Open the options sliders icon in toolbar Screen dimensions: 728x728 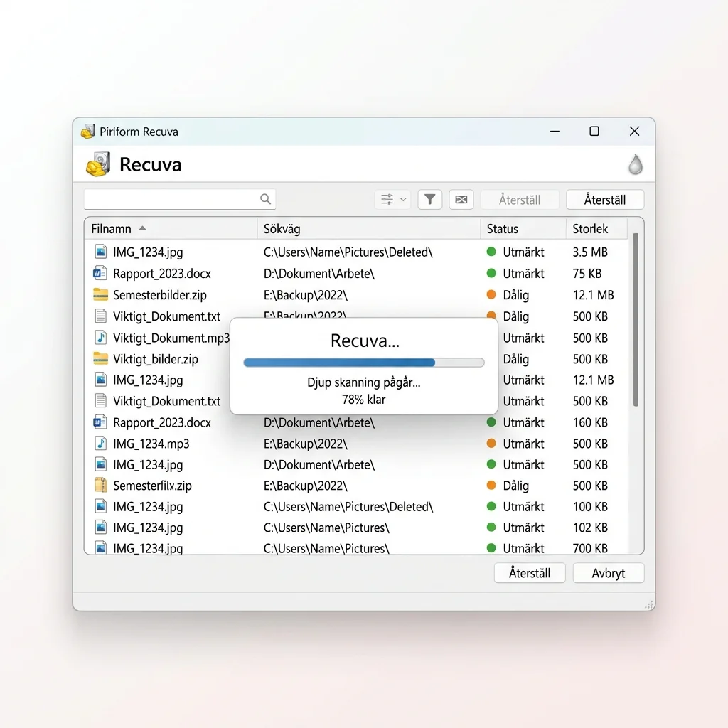(387, 200)
